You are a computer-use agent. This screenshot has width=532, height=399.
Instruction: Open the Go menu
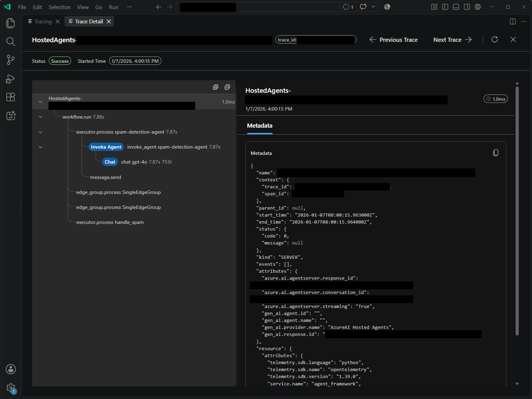99,7
